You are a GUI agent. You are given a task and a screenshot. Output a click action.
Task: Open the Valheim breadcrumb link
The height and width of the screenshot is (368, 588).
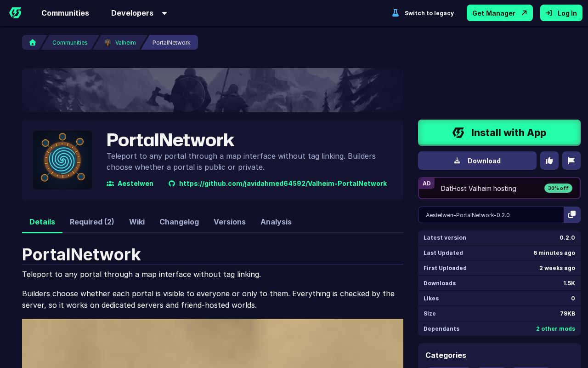pyautogui.click(x=120, y=42)
